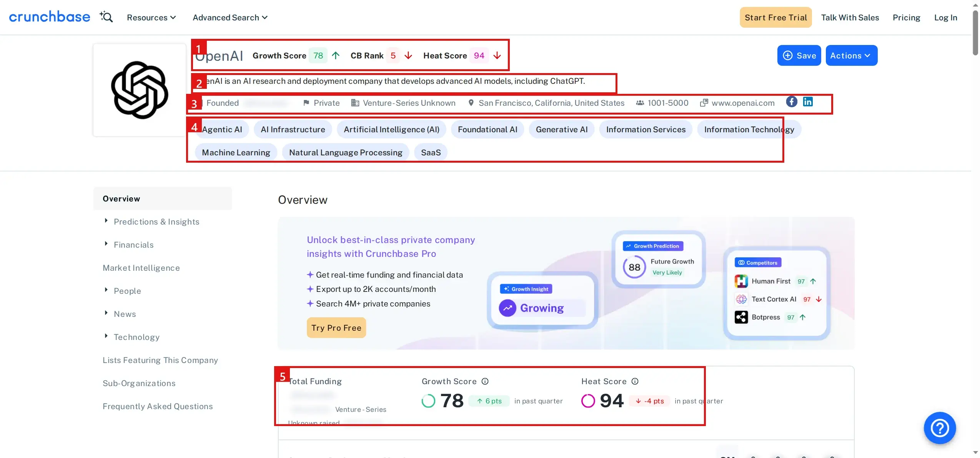Image resolution: width=980 pixels, height=458 pixels.
Task: Click the Heat Score progress ring
Action: (588, 401)
